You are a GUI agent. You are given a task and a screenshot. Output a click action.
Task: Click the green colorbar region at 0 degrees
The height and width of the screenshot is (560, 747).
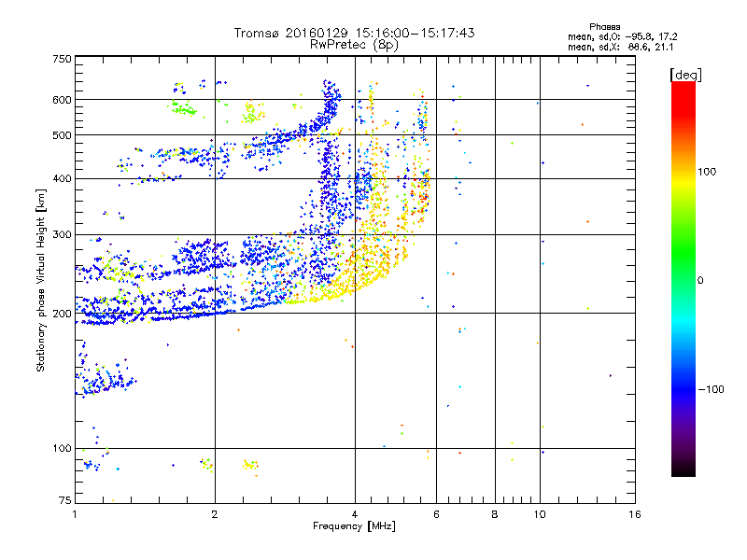coord(684,280)
